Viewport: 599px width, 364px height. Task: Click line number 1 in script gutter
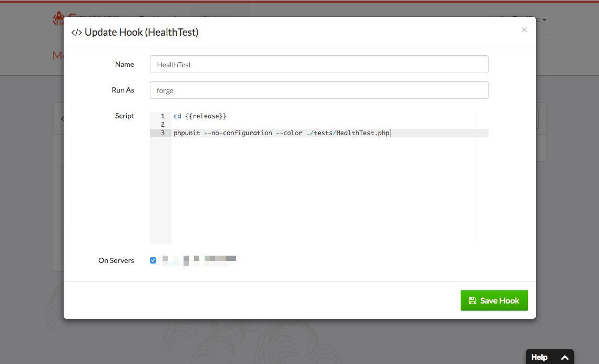click(163, 116)
